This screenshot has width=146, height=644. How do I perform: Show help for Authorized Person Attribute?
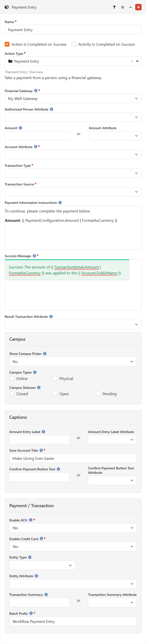pyautogui.click(x=52, y=109)
